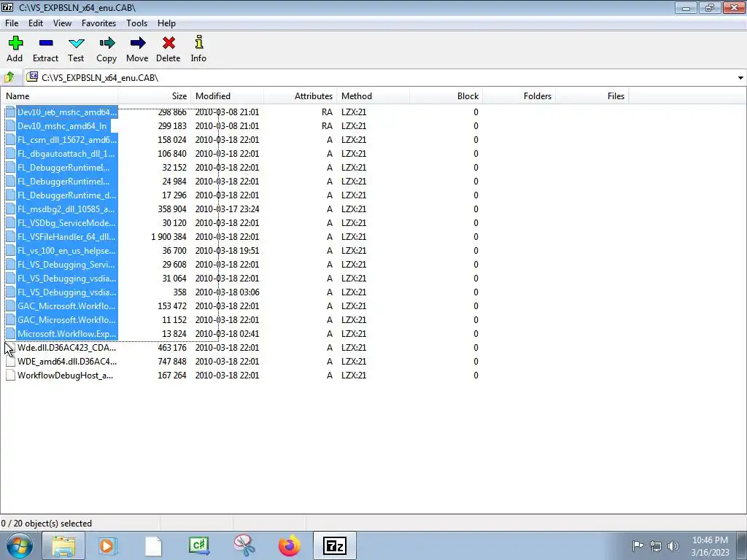Click status bar objects selected text

coord(46,524)
